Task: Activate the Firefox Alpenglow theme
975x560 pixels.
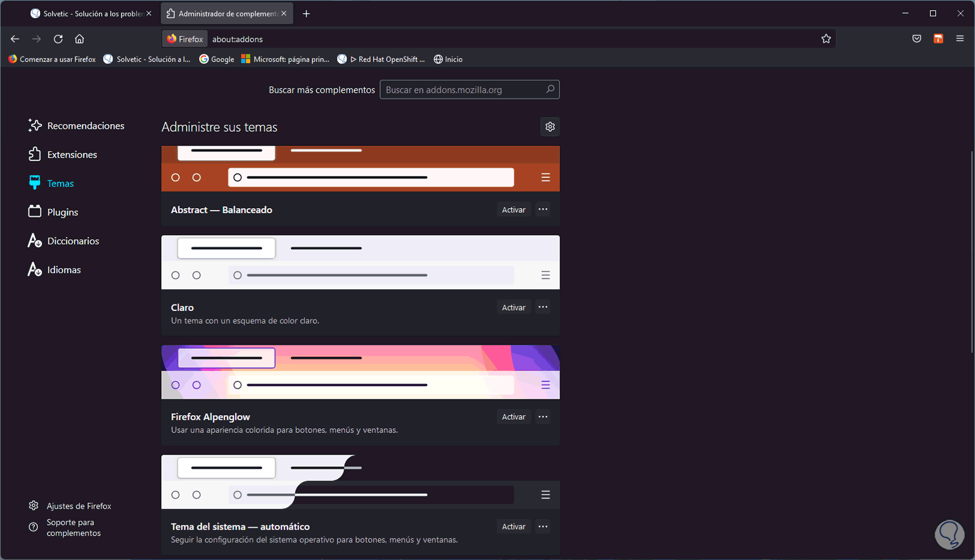Action: [514, 417]
